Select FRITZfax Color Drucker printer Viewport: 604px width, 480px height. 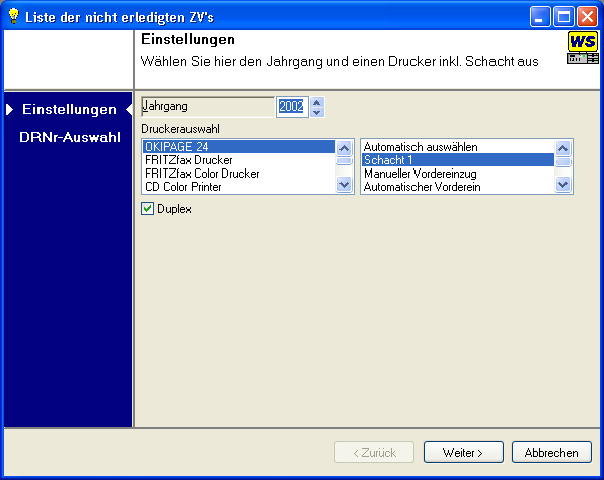tap(239, 173)
